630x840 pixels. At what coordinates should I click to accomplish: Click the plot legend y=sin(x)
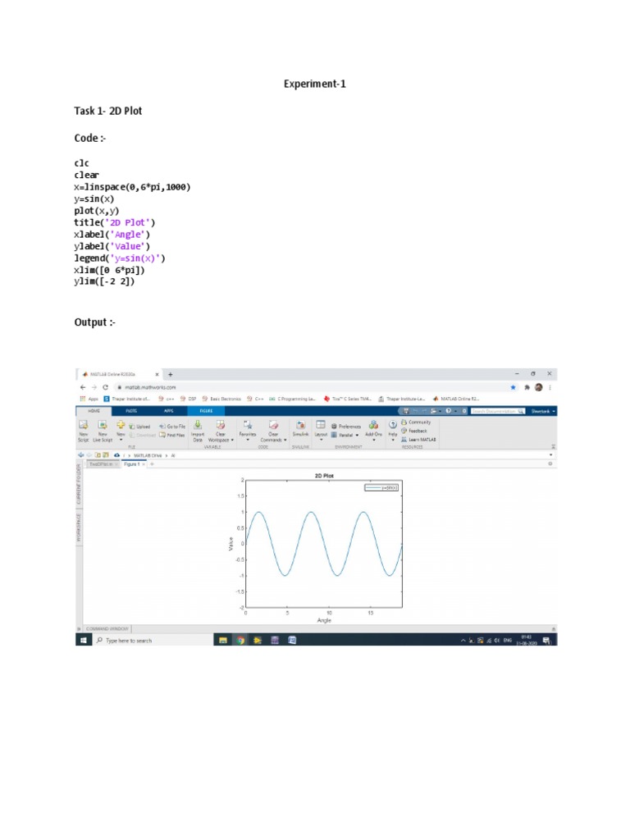point(381,487)
